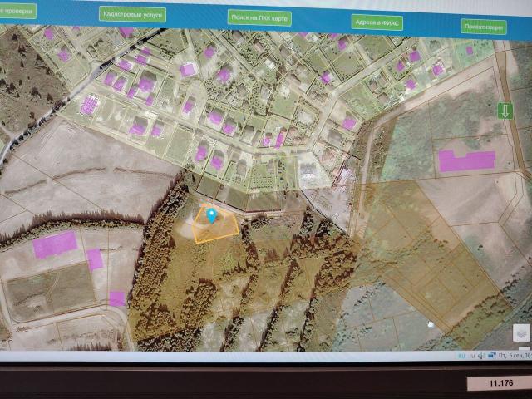This screenshot has width=532, height=399.
Task: Click the green down-arrow icon
Action: 504,111
